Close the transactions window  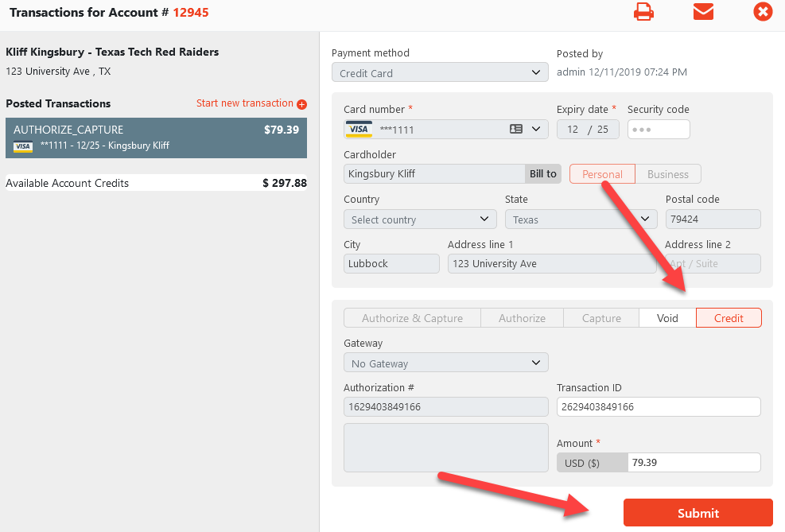(763, 12)
